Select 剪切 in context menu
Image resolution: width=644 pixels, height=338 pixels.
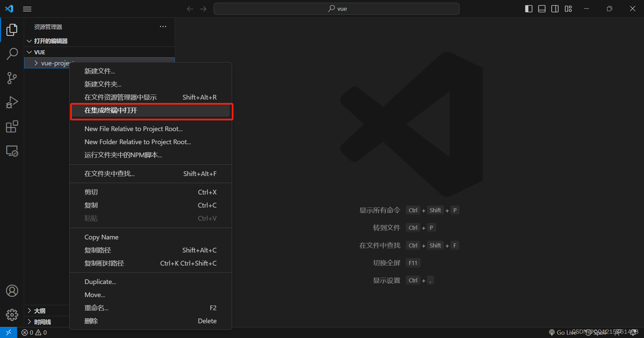(151, 192)
